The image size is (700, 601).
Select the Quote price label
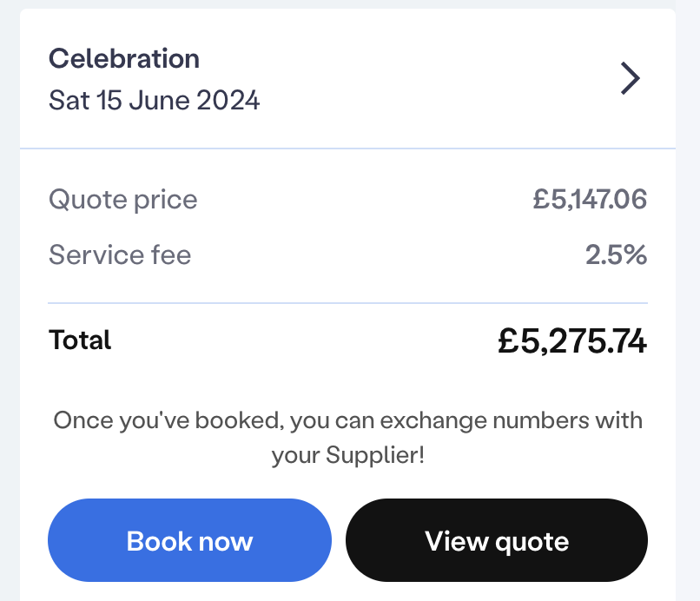122,200
